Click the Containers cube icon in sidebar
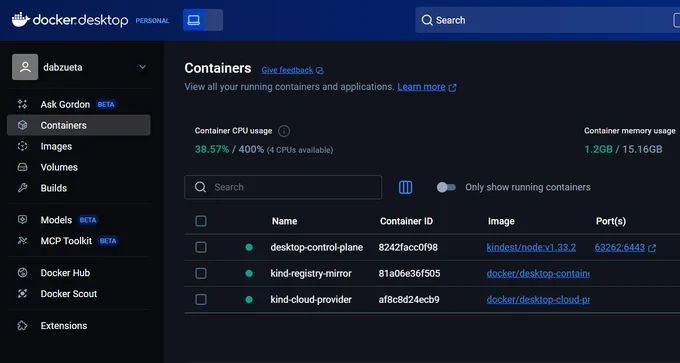 [23, 125]
